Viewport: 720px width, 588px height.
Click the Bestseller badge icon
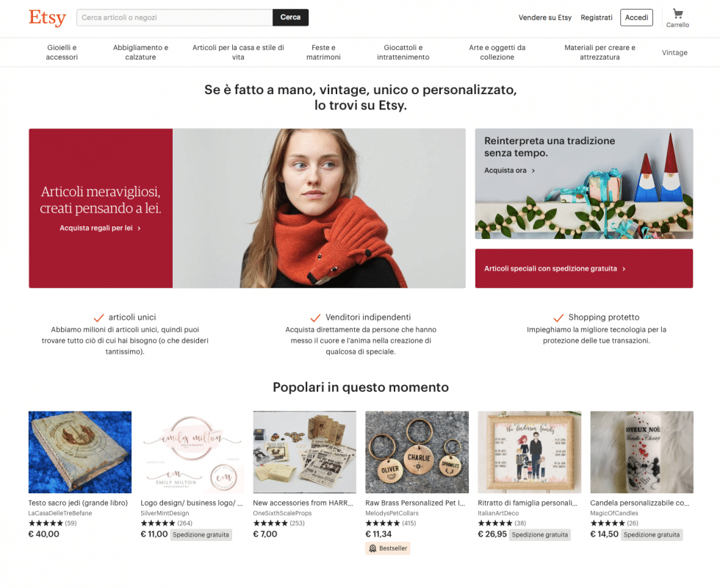[373, 548]
